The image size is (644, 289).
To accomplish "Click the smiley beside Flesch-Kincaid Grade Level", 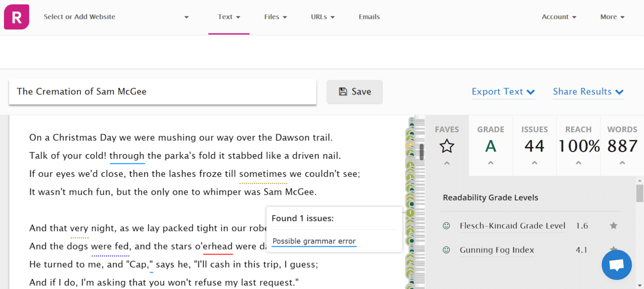I will [x=446, y=226].
